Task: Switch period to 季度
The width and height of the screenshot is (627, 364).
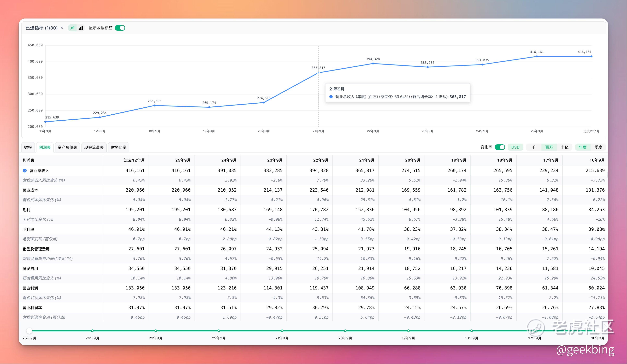Action: [x=598, y=147]
